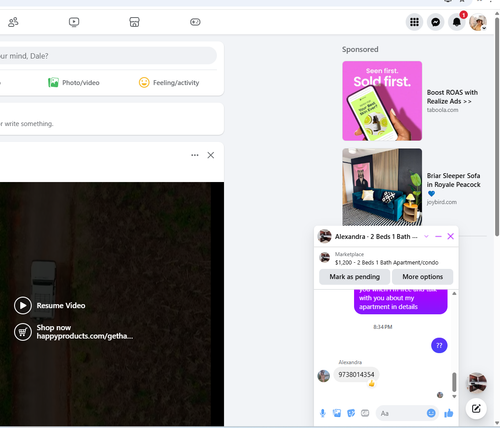The width and height of the screenshot is (500, 428).
Task: Open the Facebook menu grid
Action: pyautogui.click(x=414, y=22)
